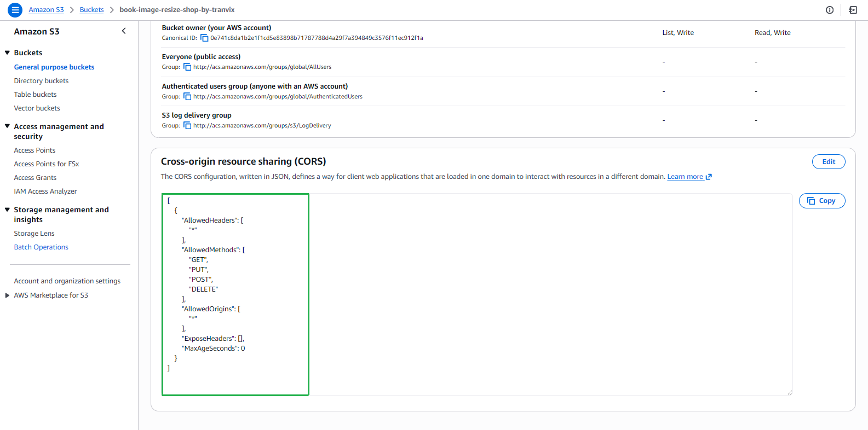This screenshot has height=430, width=868.
Task: Open IAM Access Analyzer
Action: (45, 191)
